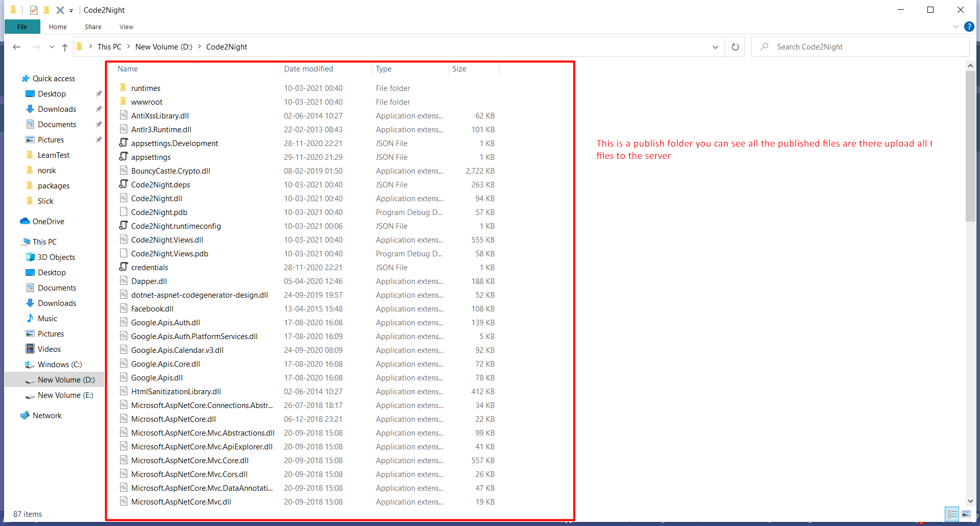Select Music under This PC
Viewport: 980px width, 526px height.
tap(47, 319)
